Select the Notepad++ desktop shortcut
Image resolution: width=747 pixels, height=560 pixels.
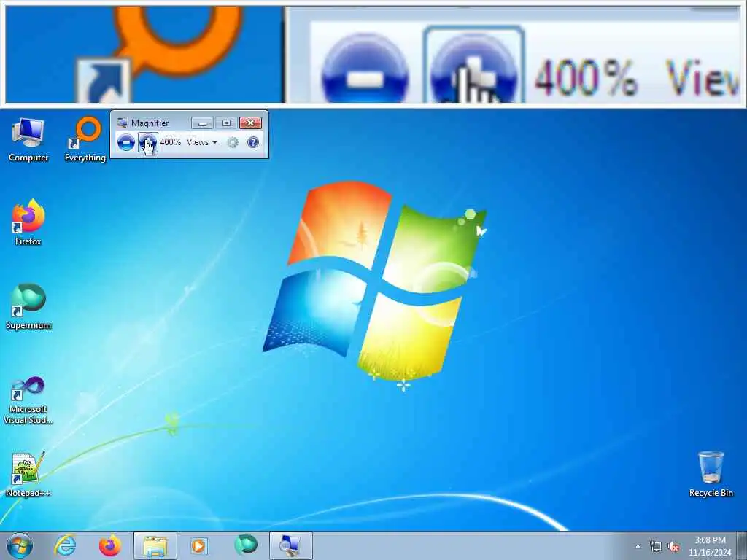click(x=28, y=475)
